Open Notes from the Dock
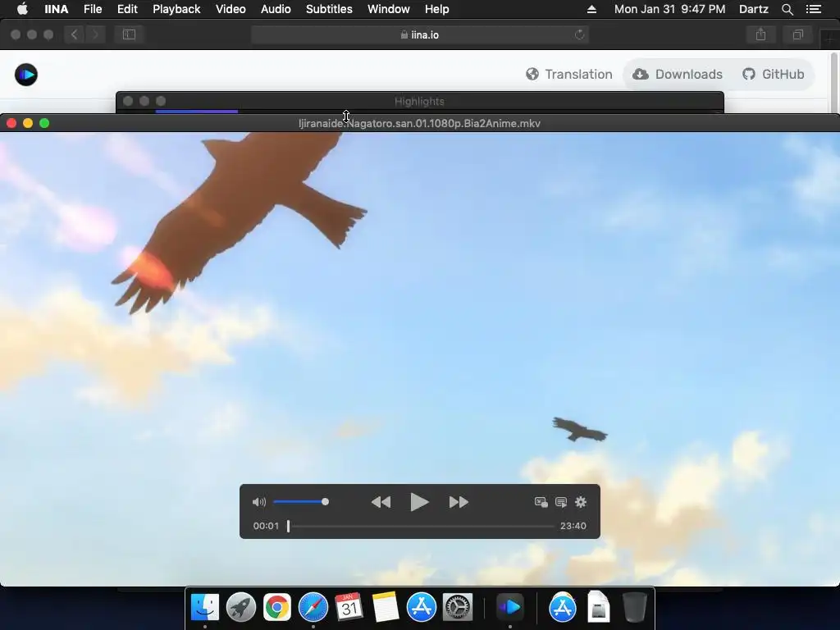Viewport: 840px width, 630px height. coord(386,607)
